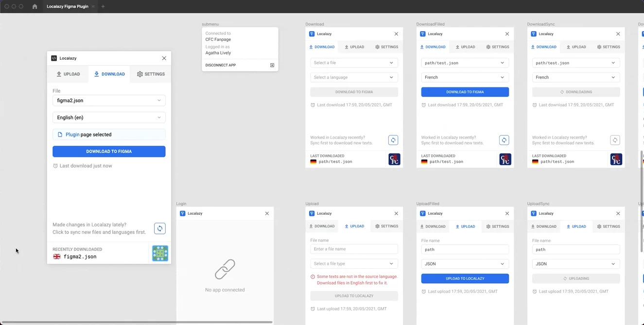This screenshot has height=325, width=644.
Task: Switch to the Upload tab in the front plugin
Action: click(68, 74)
